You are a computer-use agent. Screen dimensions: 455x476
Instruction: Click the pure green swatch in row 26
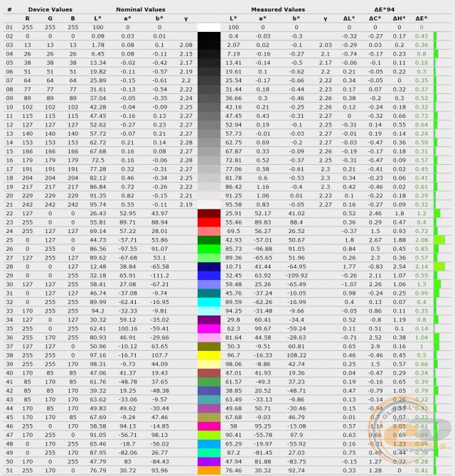[x=209, y=249]
